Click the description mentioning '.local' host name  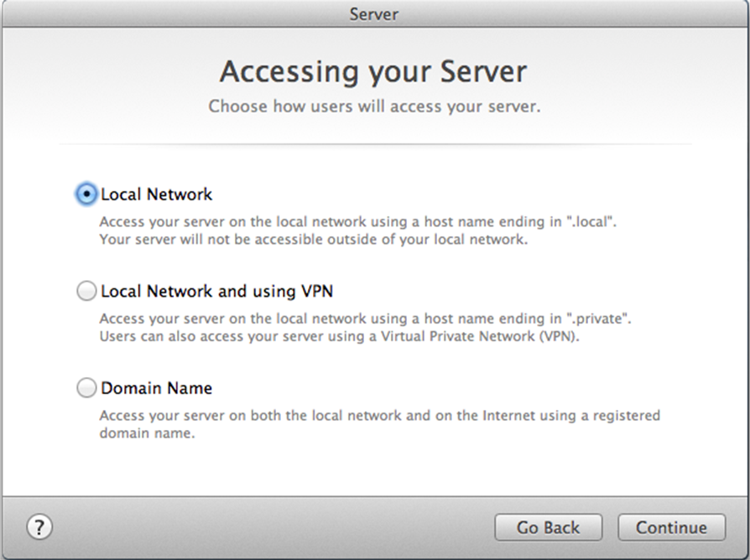point(357,221)
